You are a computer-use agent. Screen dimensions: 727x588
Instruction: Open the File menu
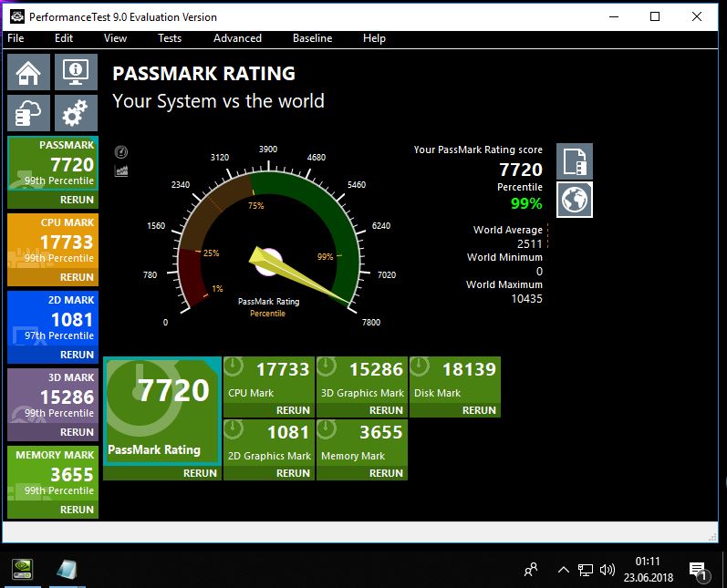pyautogui.click(x=16, y=38)
